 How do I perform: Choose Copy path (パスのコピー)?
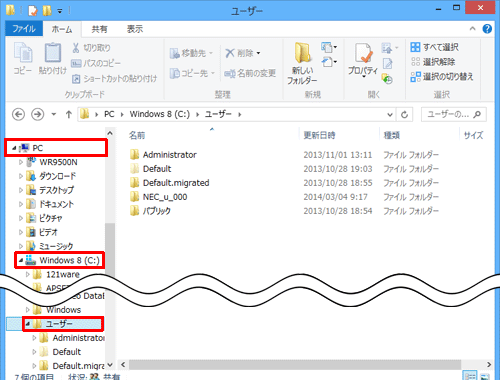[x=96, y=63]
